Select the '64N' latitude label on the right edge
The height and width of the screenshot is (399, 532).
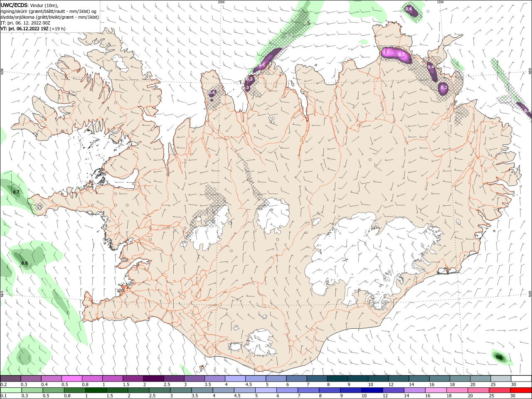[530, 293]
